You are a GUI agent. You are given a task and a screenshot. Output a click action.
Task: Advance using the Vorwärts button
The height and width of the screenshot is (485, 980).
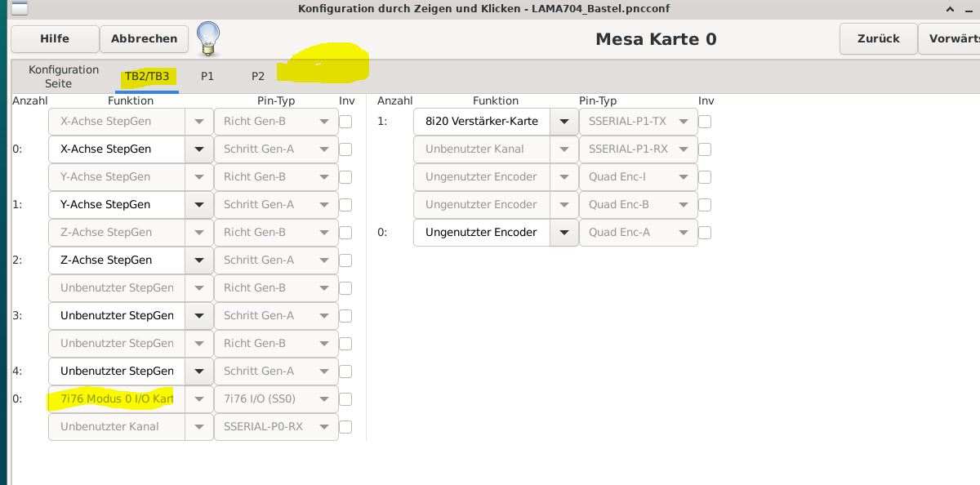(950, 38)
